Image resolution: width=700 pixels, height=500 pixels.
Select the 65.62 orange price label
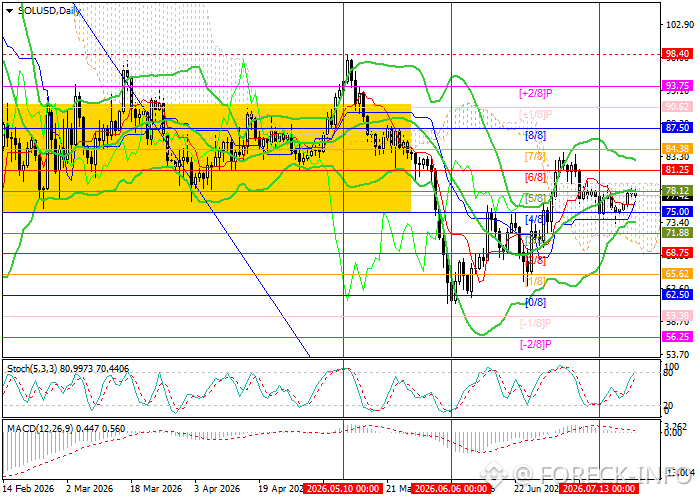point(677,274)
